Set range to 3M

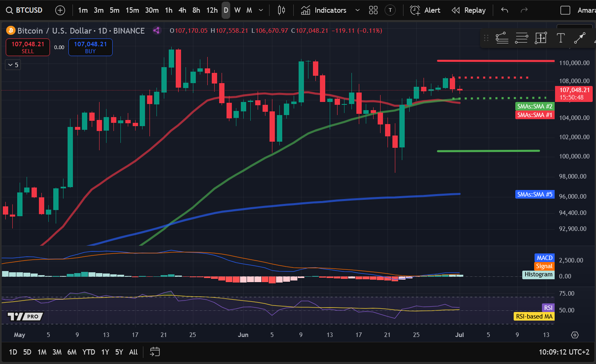click(x=57, y=352)
